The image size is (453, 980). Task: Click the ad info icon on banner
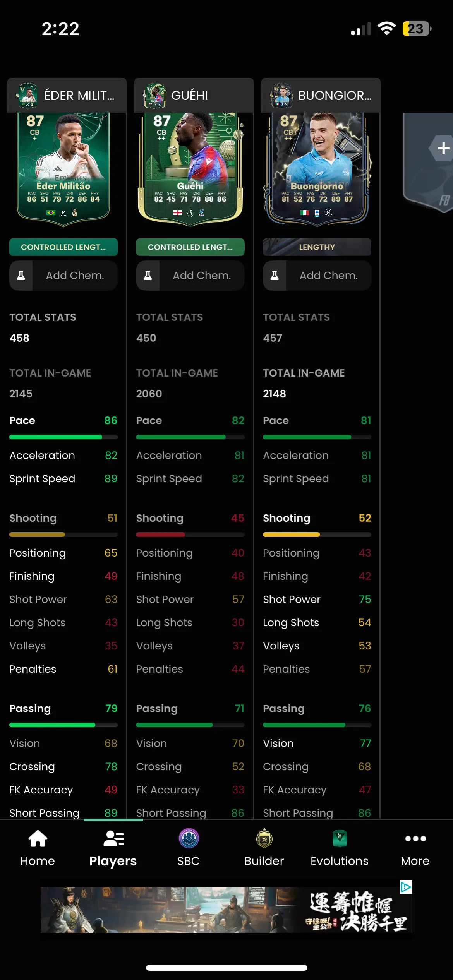[x=406, y=887]
